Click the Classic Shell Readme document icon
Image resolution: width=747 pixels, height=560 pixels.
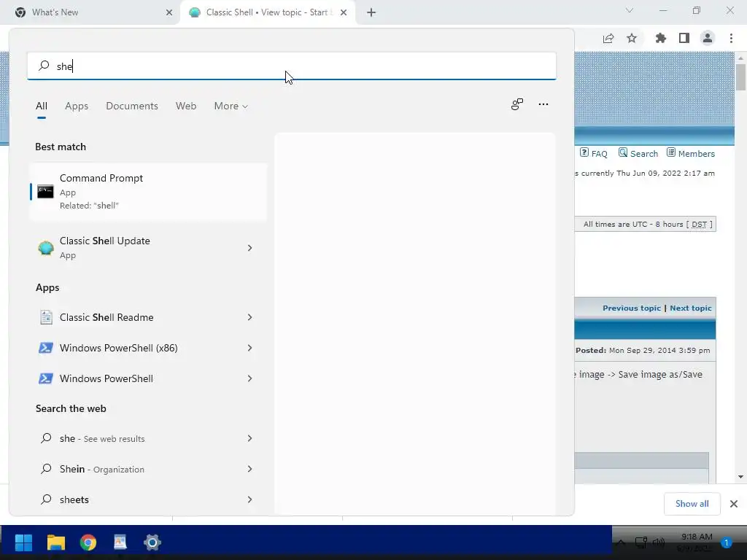click(x=46, y=317)
